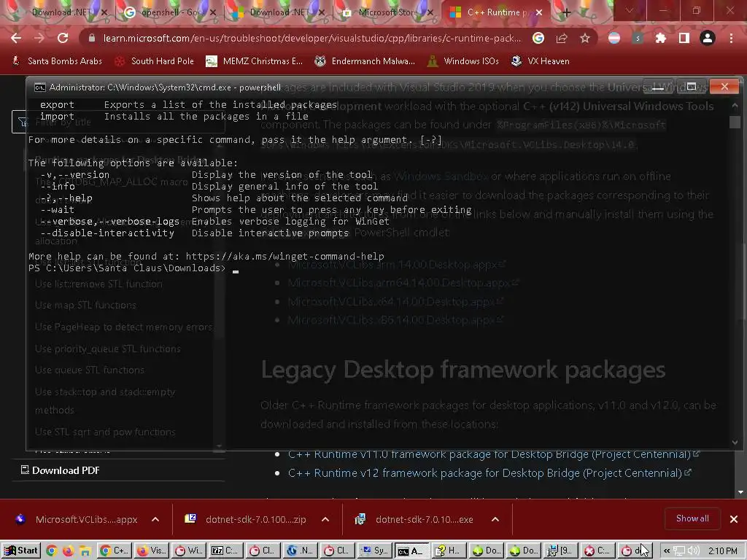The width and height of the screenshot is (747, 560).
Task: Click the 'More help can be found at' line
Action: pos(206,256)
